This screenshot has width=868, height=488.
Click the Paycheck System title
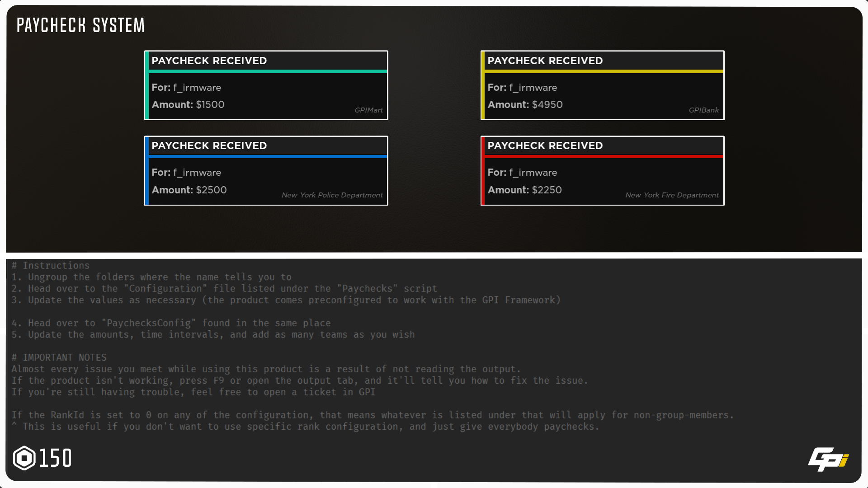coord(81,25)
